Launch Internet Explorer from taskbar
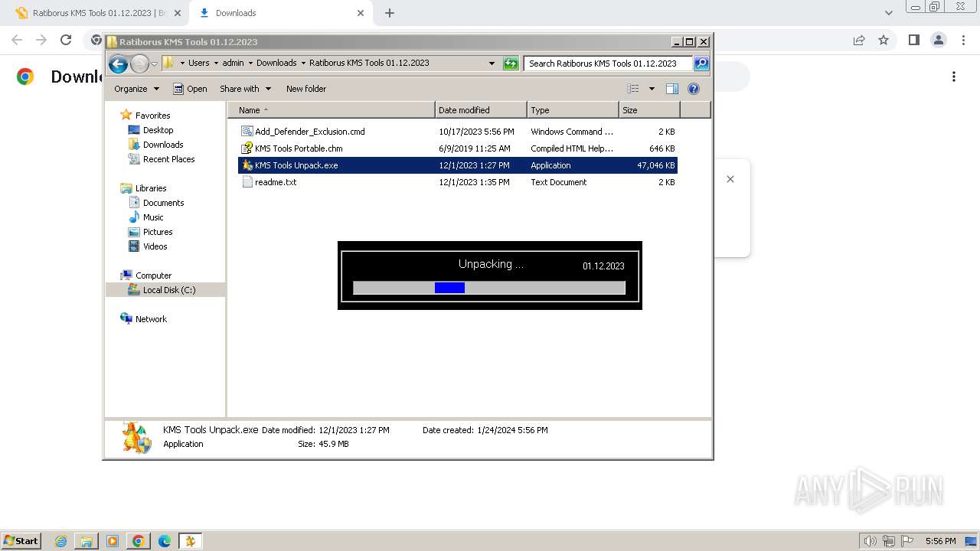The height and width of the screenshot is (551, 980). click(61, 541)
